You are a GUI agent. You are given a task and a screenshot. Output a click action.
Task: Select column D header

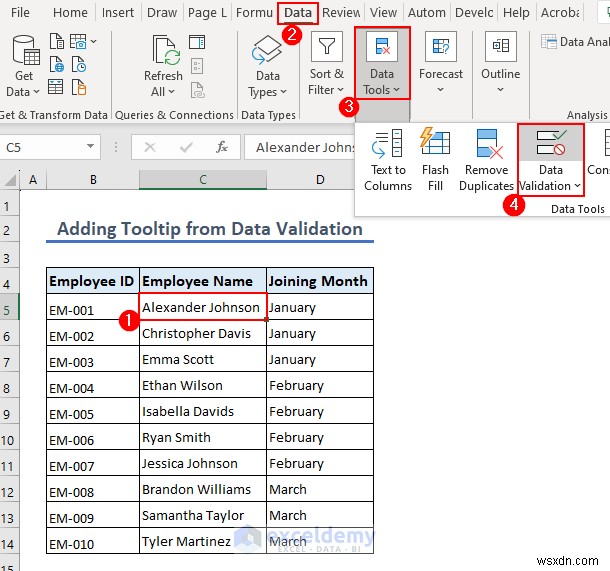click(x=320, y=180)
